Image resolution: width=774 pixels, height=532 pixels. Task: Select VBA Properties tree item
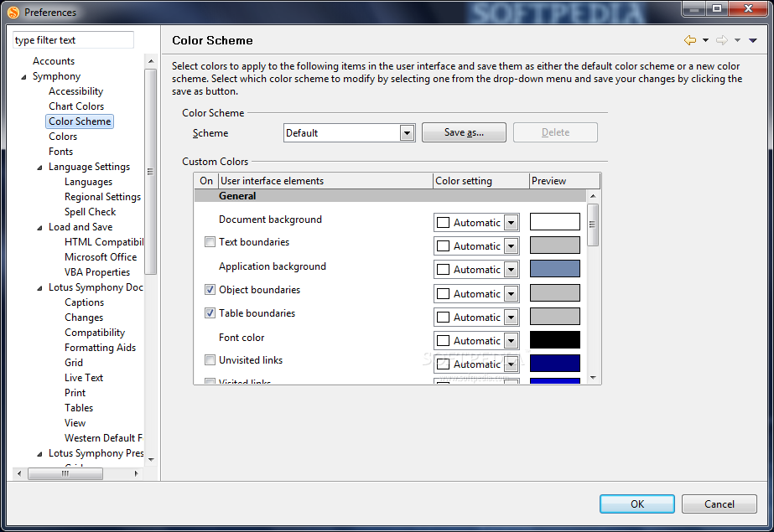click(96, 272)
